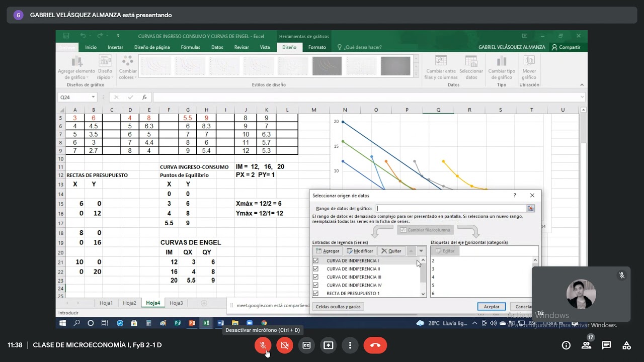This screenshot has width=644, height=362.
Task: Add a new sheet with plus icon
Action: tap(204, 303)
